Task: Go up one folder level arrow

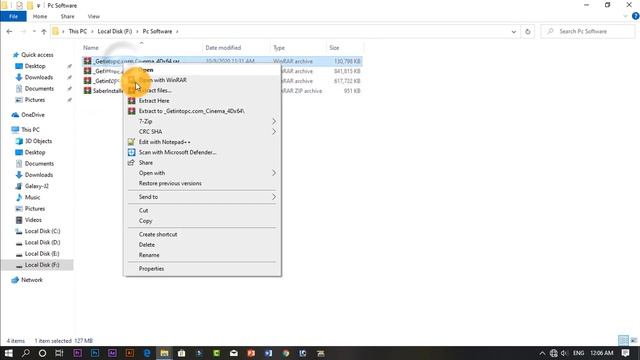Action: coord(44,31)
